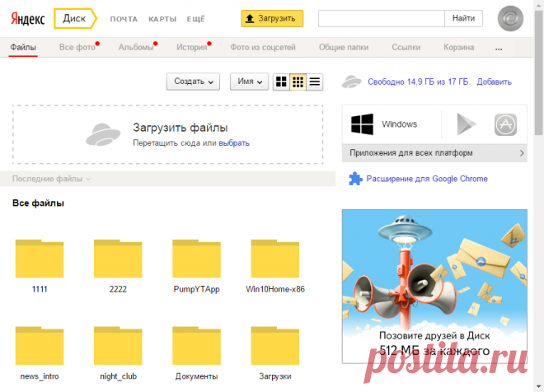Screen dimensions: 544x392
Task: Expand Последние файлы section
Action: coord(51,179)
